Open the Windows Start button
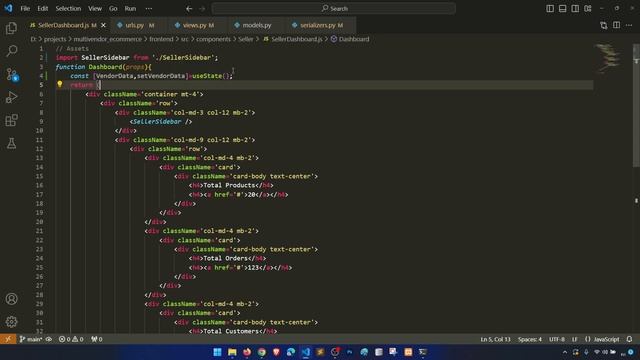This screenshot has height=360, width=640. pos(218,352)
